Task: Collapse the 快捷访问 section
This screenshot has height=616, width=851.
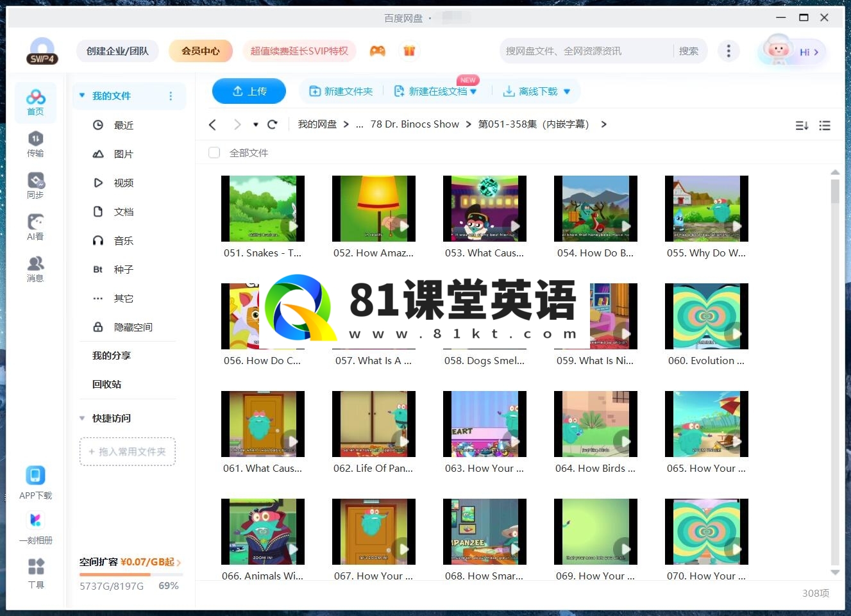Action: pos(82,418)
